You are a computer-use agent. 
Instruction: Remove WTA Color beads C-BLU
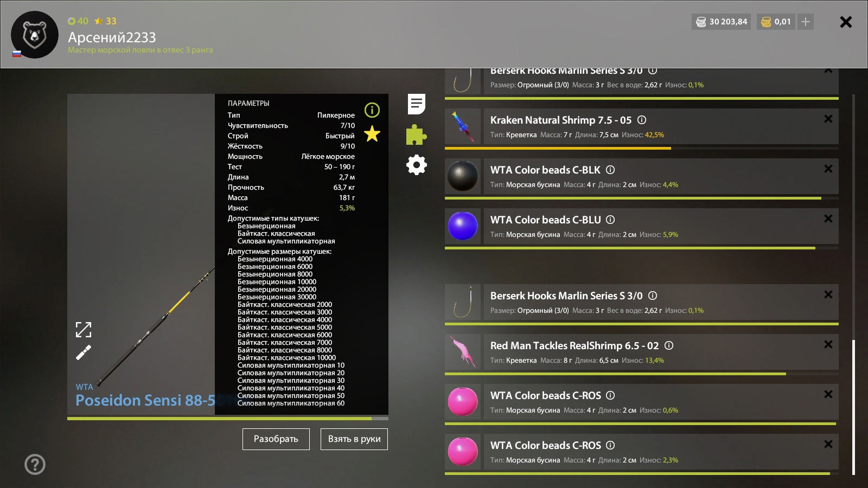coord(828,219)
